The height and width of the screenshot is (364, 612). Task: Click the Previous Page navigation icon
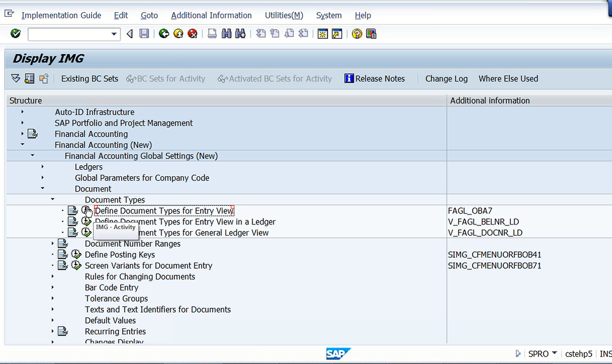tap(275, 34)
